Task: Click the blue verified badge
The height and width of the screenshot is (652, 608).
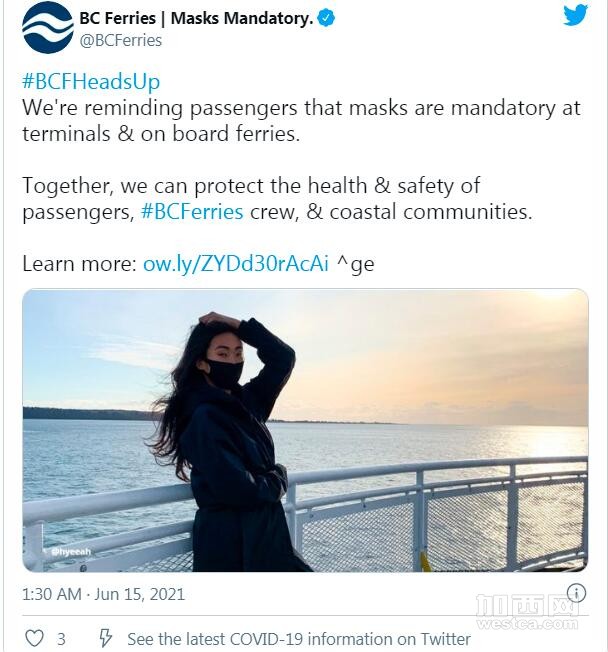Action: click(326, 19)
